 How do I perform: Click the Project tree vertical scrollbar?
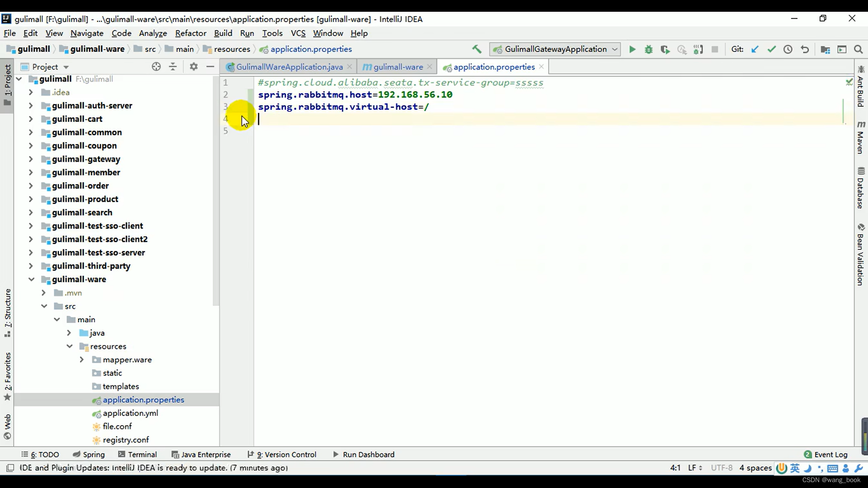[216, 190]
